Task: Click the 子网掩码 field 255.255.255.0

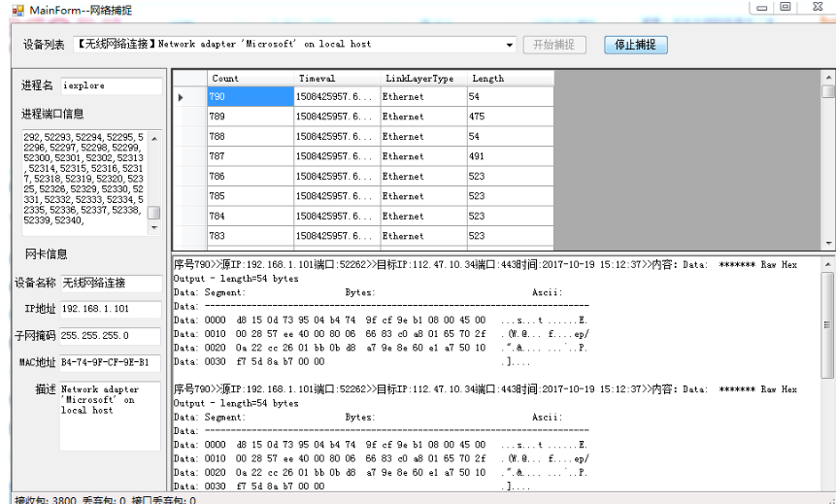Action: click(x=110, y=336)
